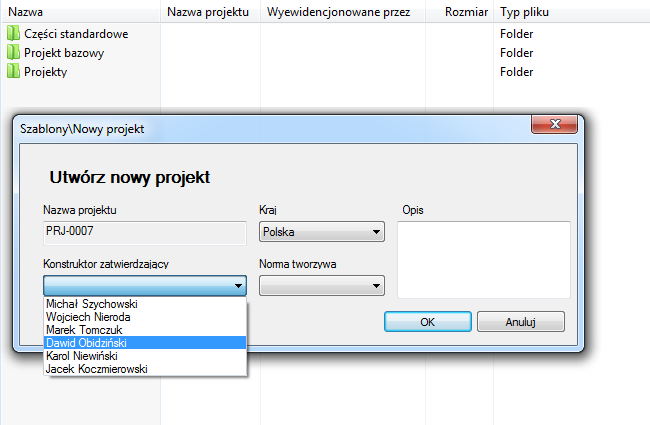650x425 pixels.
Task: Click Folder type cell of Projekt bazowy
Action: (517, 53)
